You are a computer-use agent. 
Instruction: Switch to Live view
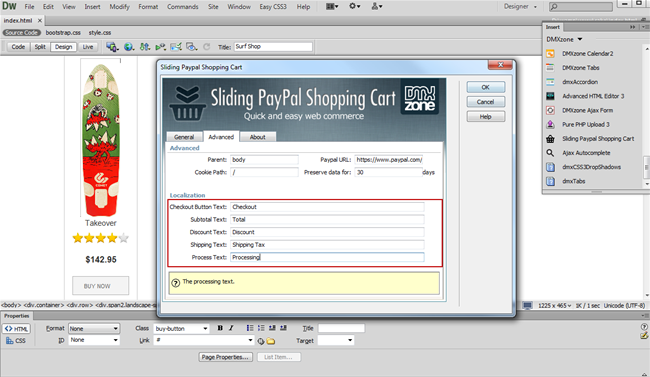(88, 47)
